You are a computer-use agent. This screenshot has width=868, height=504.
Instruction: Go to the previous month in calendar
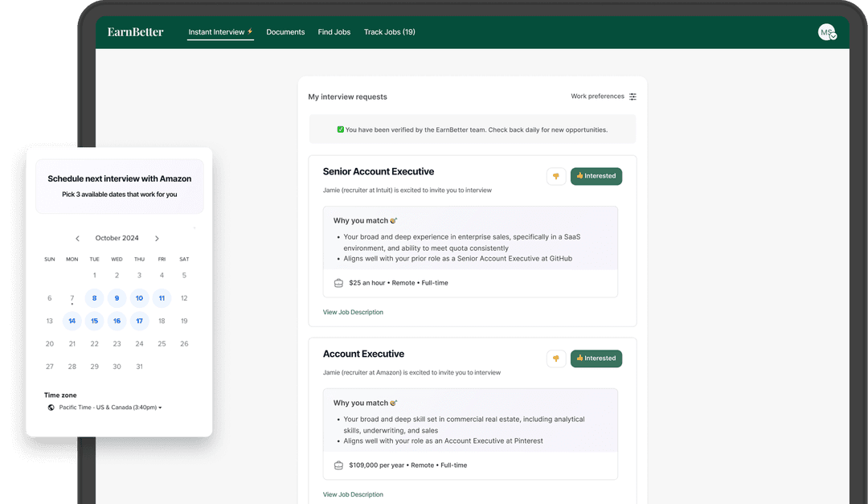(77, 239)
